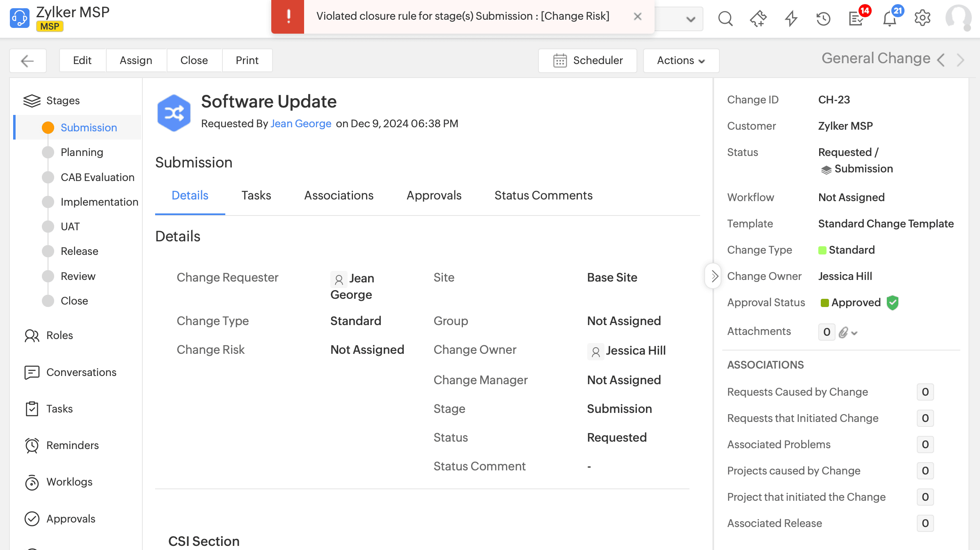
Task: Dismiss the closure rule violation alert
Action: [637, 16]
